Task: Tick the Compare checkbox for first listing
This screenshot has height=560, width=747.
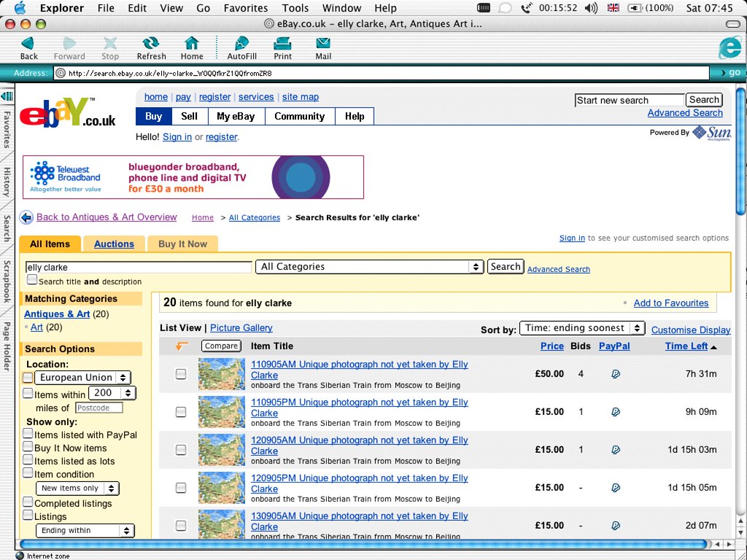Action: point(180,373)
